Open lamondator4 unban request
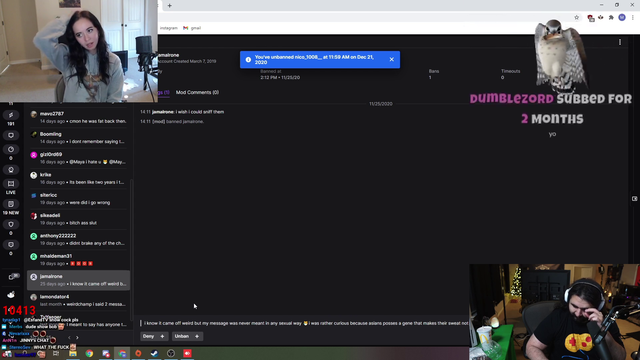640x360 pixels. (x=78, y=300)
